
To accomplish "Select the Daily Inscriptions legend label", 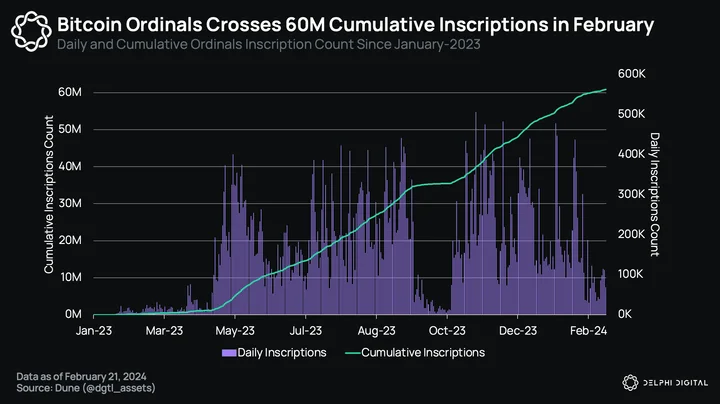I will [x=282, y=353].
